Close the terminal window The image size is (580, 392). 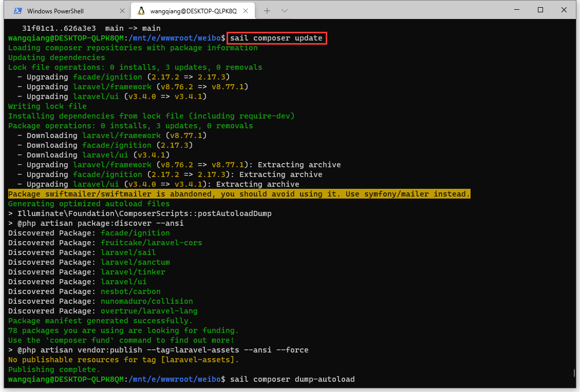[564, 10]
